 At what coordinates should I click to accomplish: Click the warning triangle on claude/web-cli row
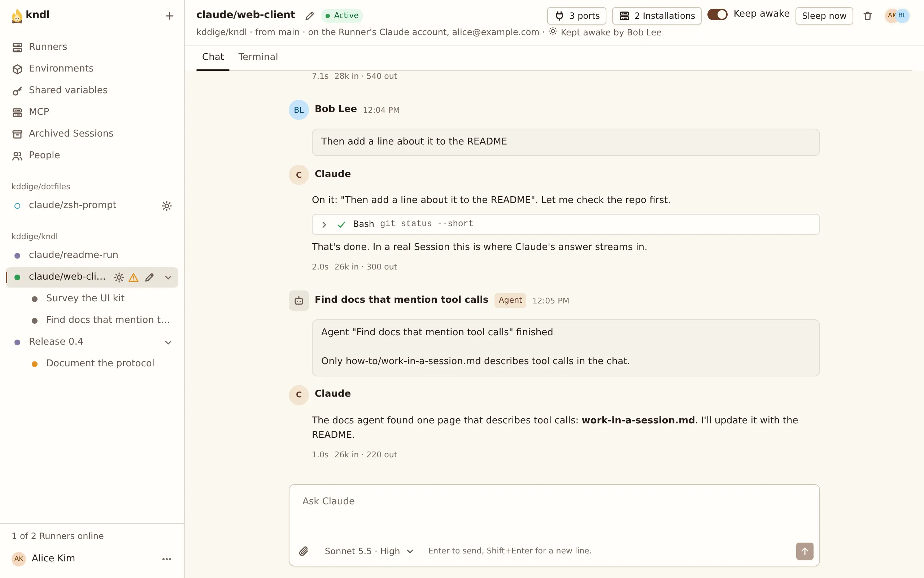pyautogui.click(x=134, y=277)
